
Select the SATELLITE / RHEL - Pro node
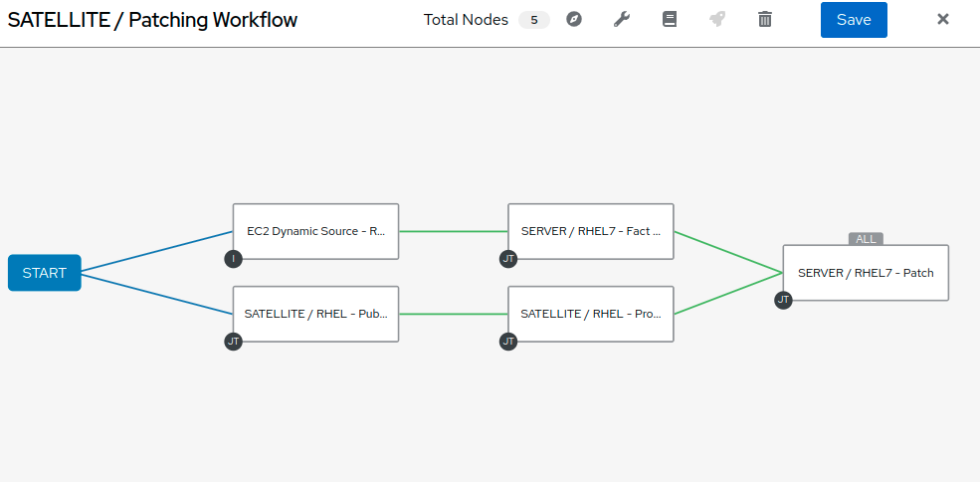[591, 315]
